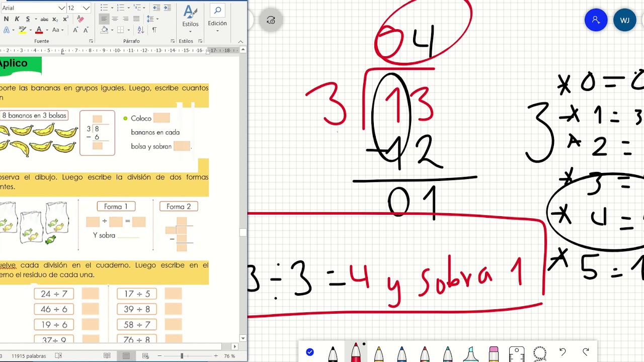Viewport: 644px width, 362px height.
Task: Show paragraph marks (¶)
Action: click(x=154, y=30)
